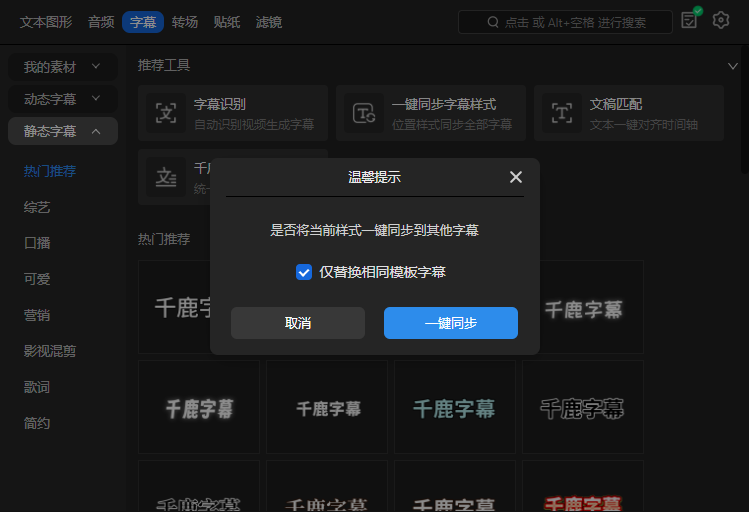The width and height of the screenshot is (749, 512).
Task: Click the 字幕识别 tool icon
Action: click(x=166, y=113)
